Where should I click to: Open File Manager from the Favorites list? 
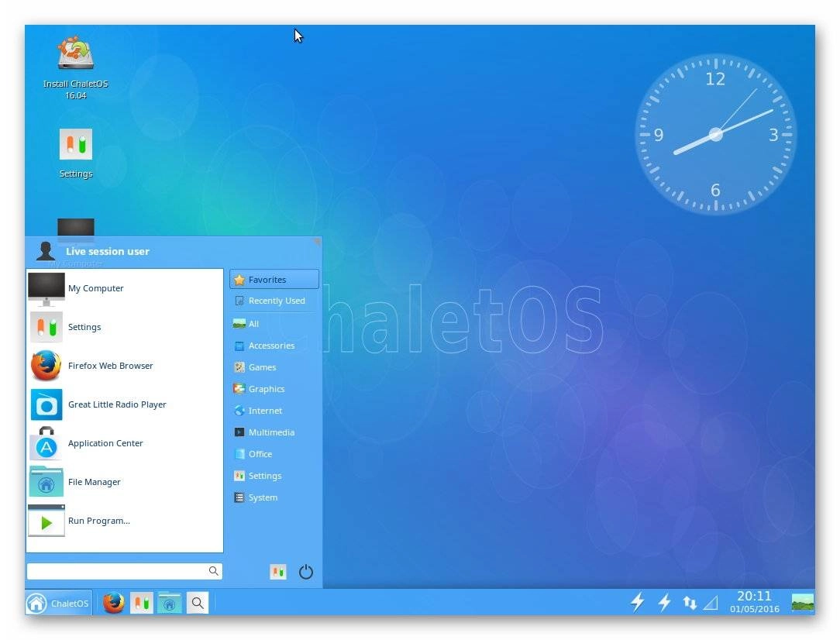(x=124, y=482)
